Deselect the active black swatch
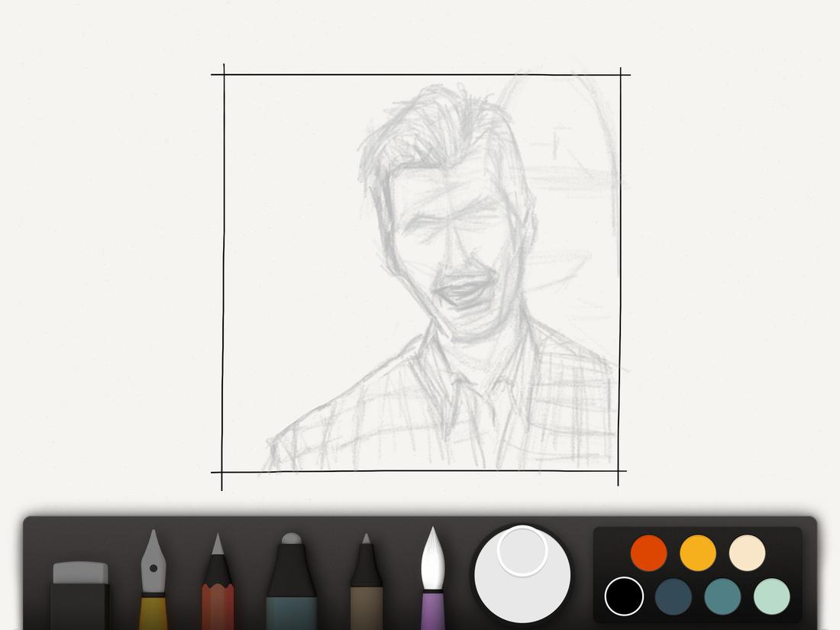This screenshot has height=630, width=840. click(624, 597)
